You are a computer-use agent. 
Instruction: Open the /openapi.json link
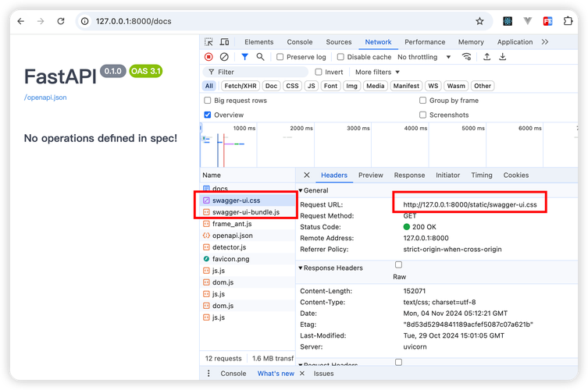pyautogui.click(x=45, y=97)
